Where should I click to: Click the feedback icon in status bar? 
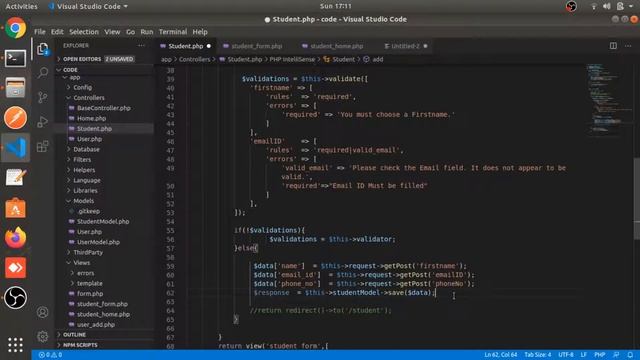(616, 355)
